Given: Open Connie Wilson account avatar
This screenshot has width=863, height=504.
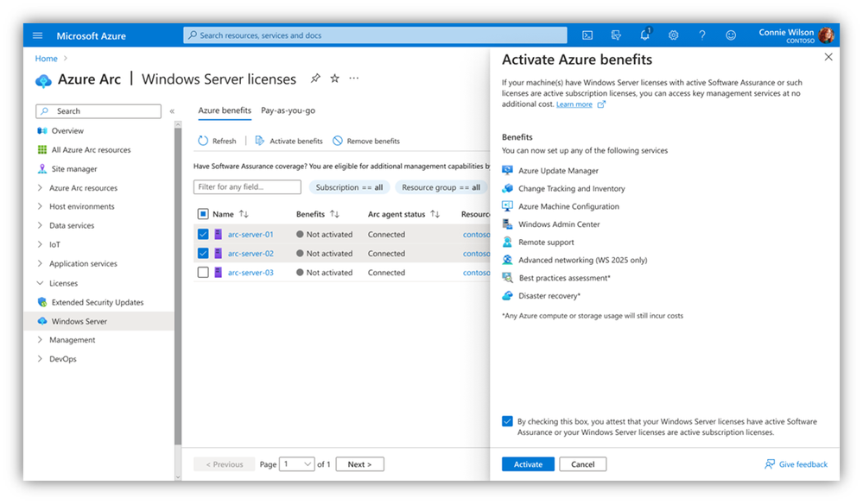Looking at the screenshot, I should [x=826, y=35].
